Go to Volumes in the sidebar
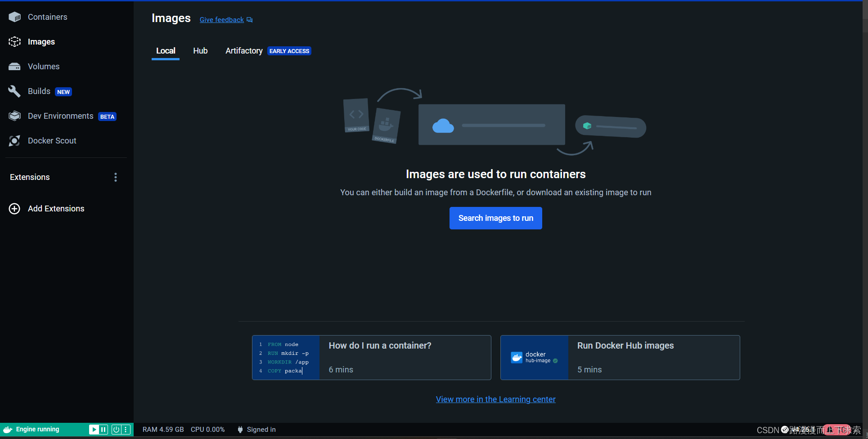Screen dimensions: 868x439 click(44, 67)
